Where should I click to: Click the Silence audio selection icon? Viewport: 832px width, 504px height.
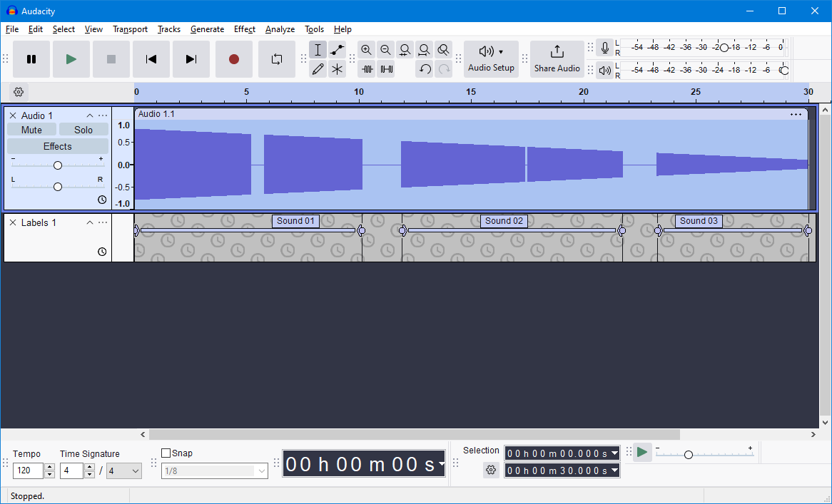[386, 69]
